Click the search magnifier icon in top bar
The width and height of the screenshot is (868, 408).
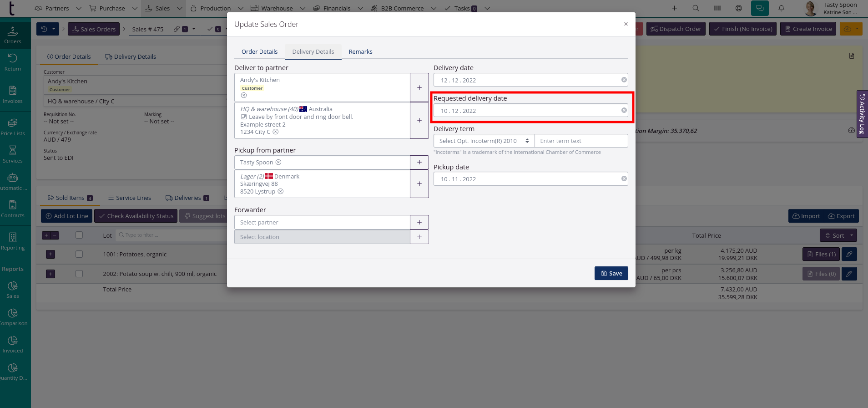pos(696,8)
